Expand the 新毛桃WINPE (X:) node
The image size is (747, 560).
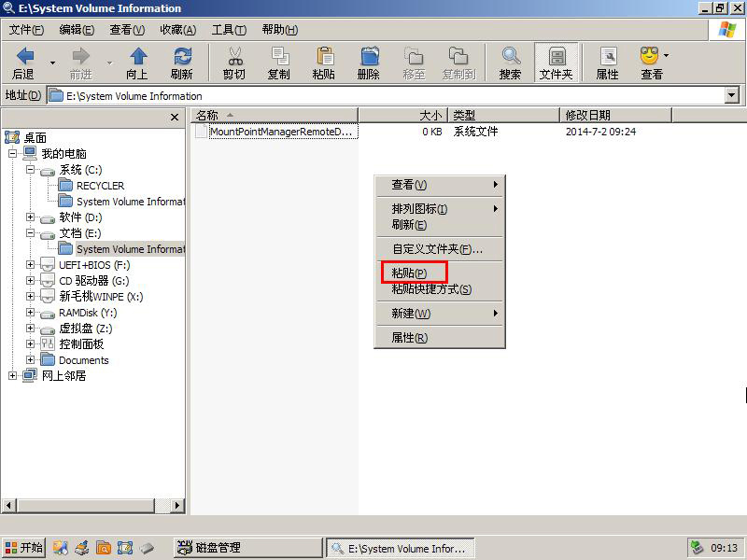coord(30,296)
